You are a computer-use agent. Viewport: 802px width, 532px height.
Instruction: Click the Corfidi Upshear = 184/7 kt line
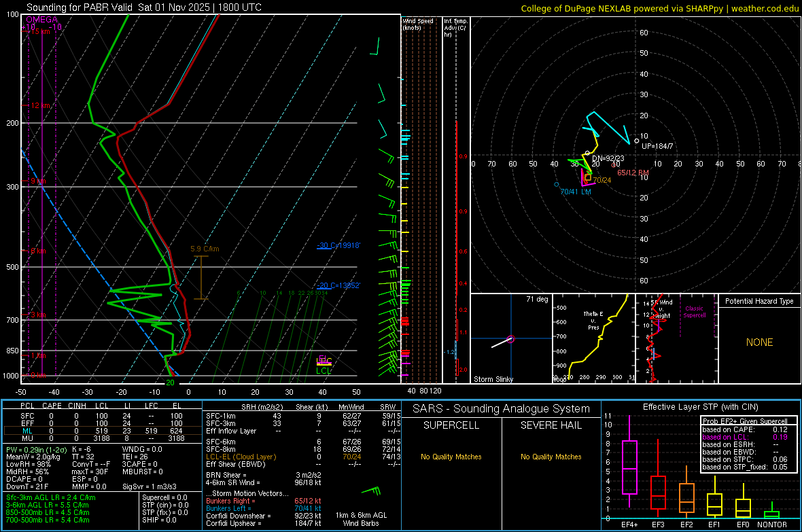(x=264, y=523)
